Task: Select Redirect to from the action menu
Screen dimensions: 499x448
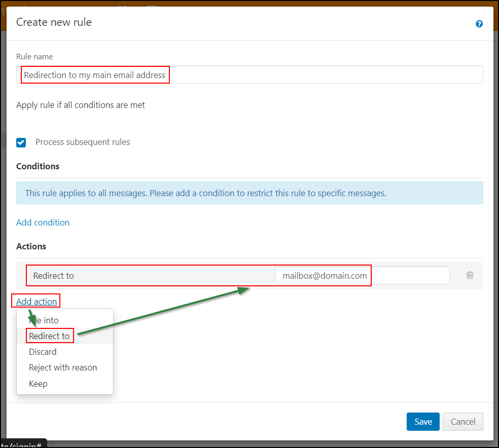Action: 49,335
